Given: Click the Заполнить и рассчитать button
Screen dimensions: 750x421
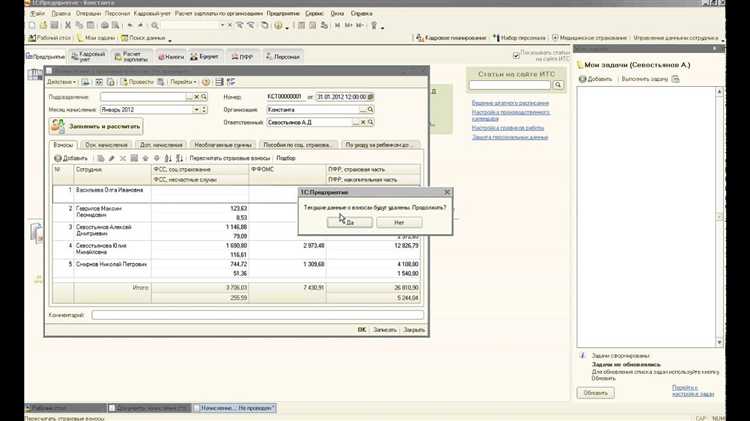Looking at the screenshot, I should click(96, 126).
